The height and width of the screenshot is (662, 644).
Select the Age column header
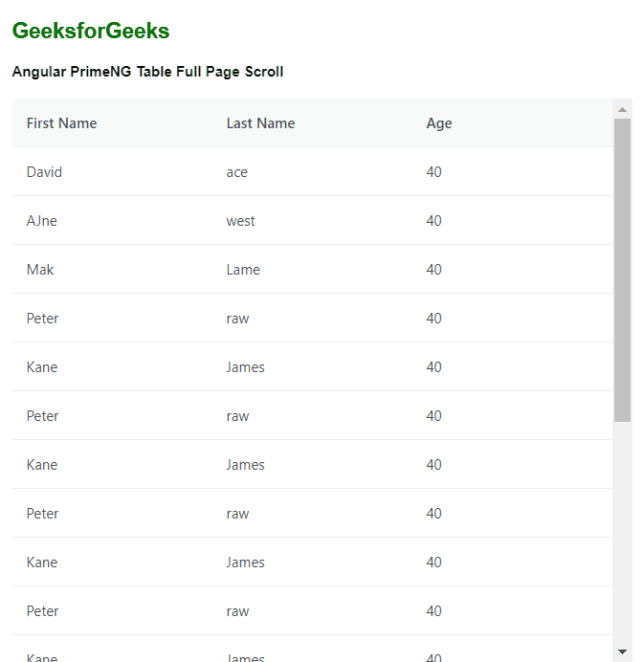tap(439, 123)
